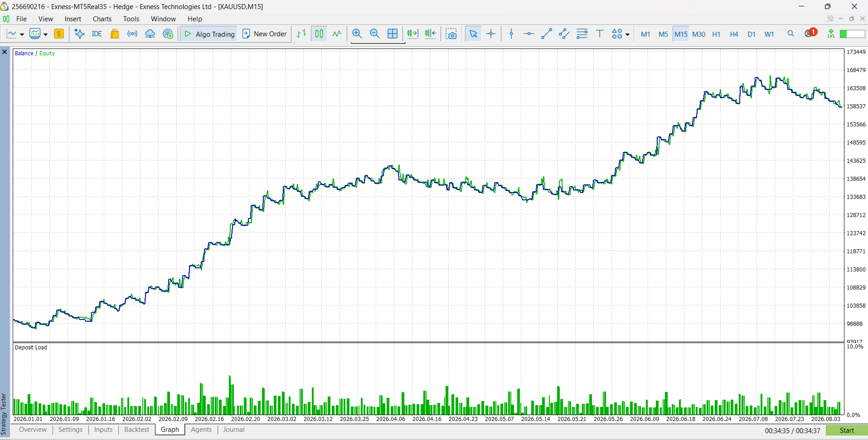The height and width of the screenshot is (440, 868).
Task: Open the Charts menu
Action: pyautogui.click(x=102, y=19)
